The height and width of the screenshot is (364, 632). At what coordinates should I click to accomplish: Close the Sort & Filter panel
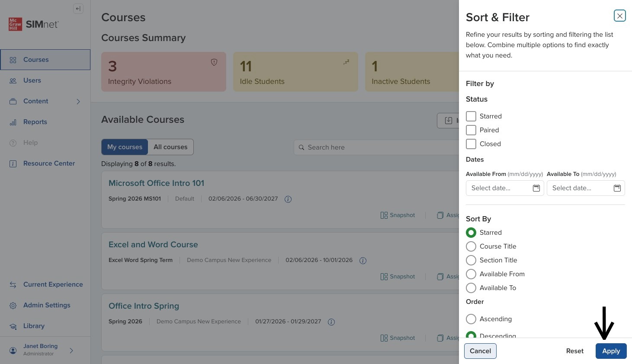pyautogui.click(x=620, y=16)
